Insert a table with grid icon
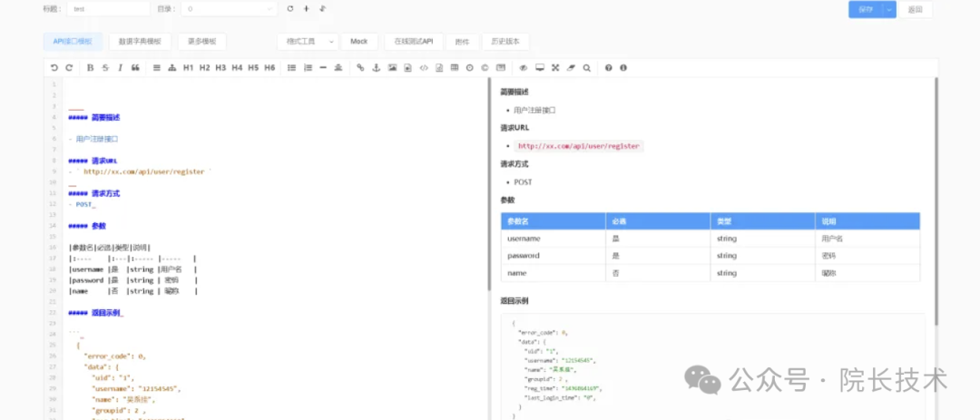980x420 pixels. click(455, 67)
